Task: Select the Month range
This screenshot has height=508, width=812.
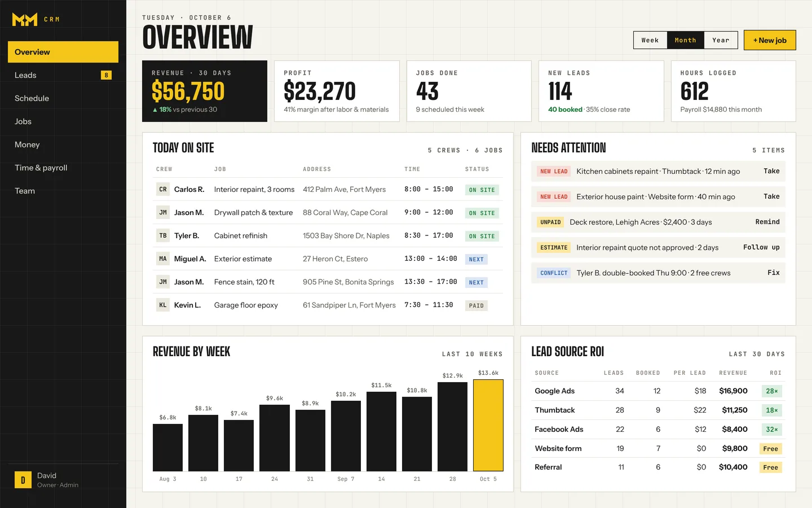Action: [685, 40]
